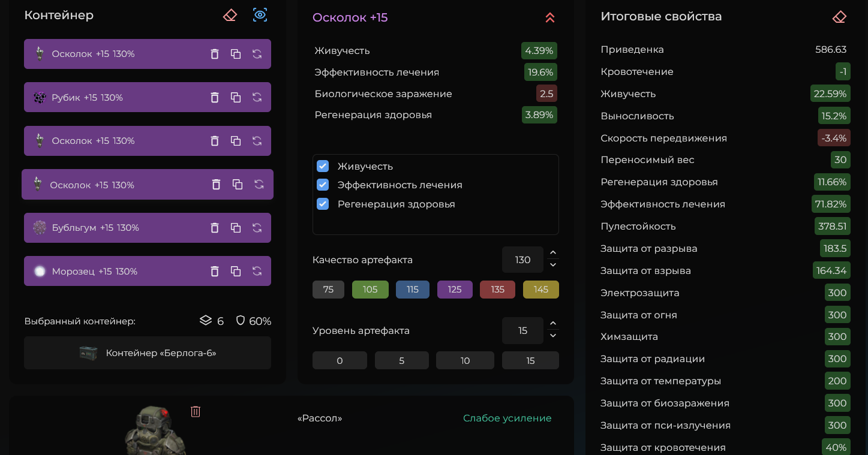The width and height of the screenshot is (868, 455).
Task: Click the Защита от температуры value 200
Action: 837,381
